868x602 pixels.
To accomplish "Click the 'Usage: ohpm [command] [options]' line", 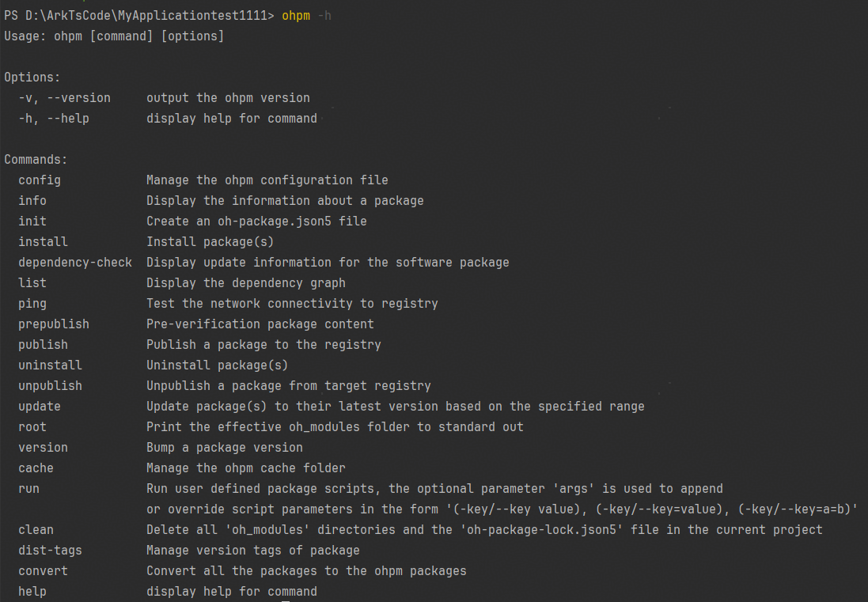I will click(114, 36).
